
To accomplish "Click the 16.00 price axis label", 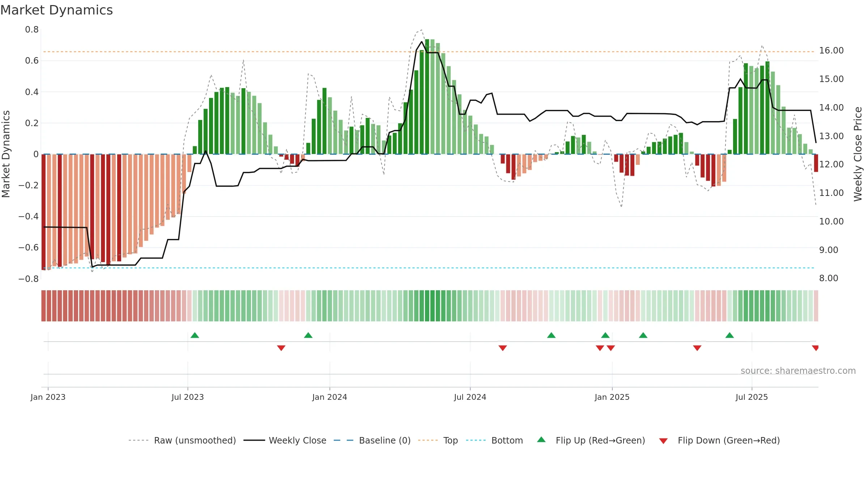I will tap(831, 51).
